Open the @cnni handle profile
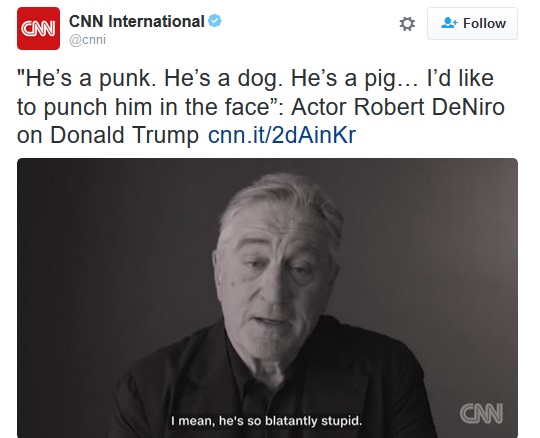Viewport: 540px width, 438px height. pos(87,40)
